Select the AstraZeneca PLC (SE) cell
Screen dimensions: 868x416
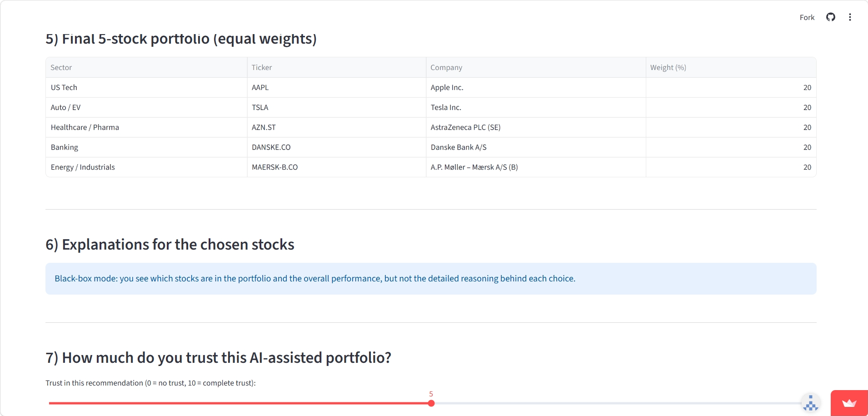click(536, 127)
